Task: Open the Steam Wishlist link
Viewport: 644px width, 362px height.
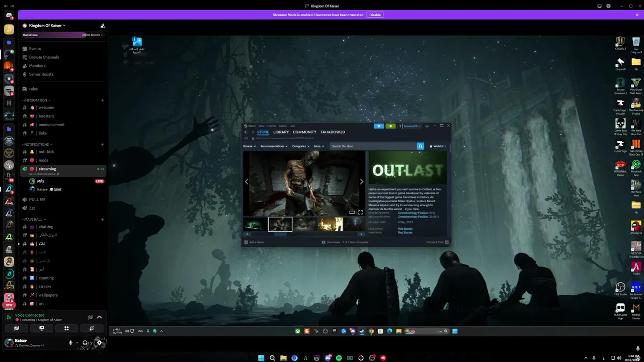Action: (x=437, y=146)
